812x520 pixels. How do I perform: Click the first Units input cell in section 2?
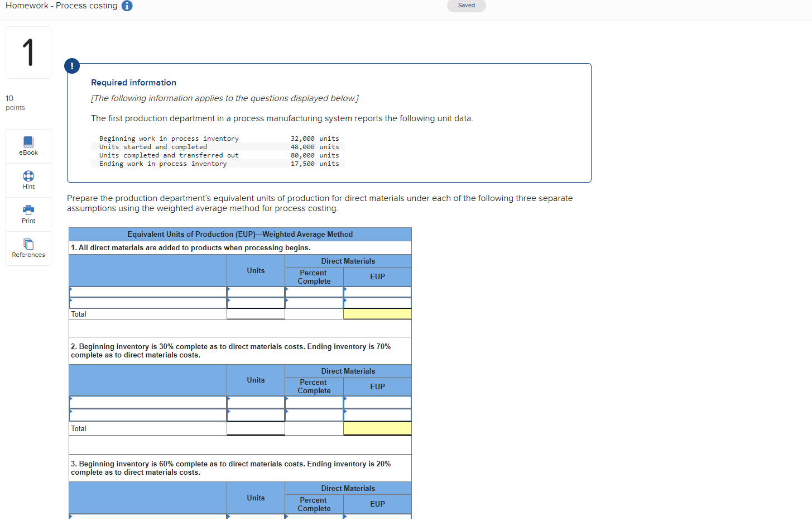[x=256, y=402]
